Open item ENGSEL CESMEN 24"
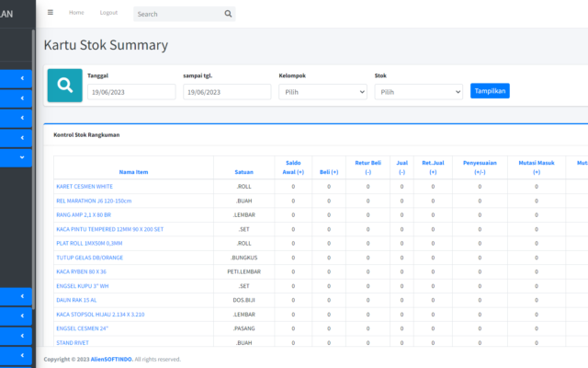The width and height of the screenshot is (588, 368). (82, 328)
